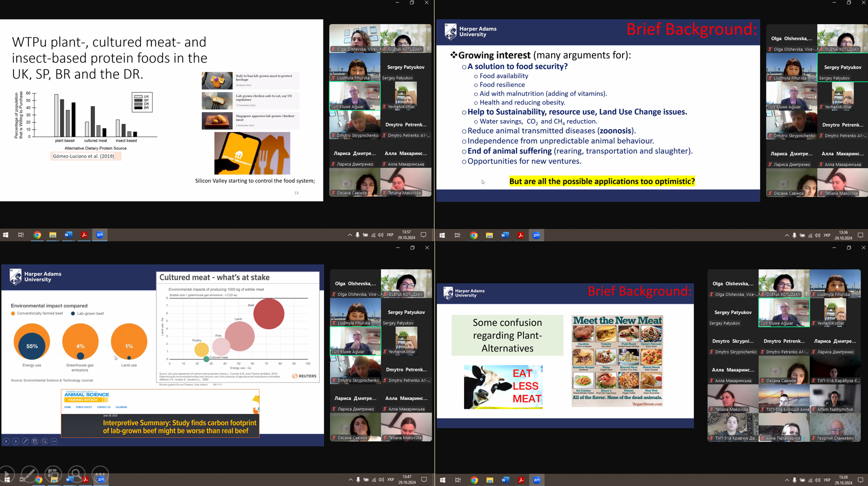Open the small see-all-slides icon below Cultured meat slide
The width and height of the screenshot is (868, 486).
point(35,441)
